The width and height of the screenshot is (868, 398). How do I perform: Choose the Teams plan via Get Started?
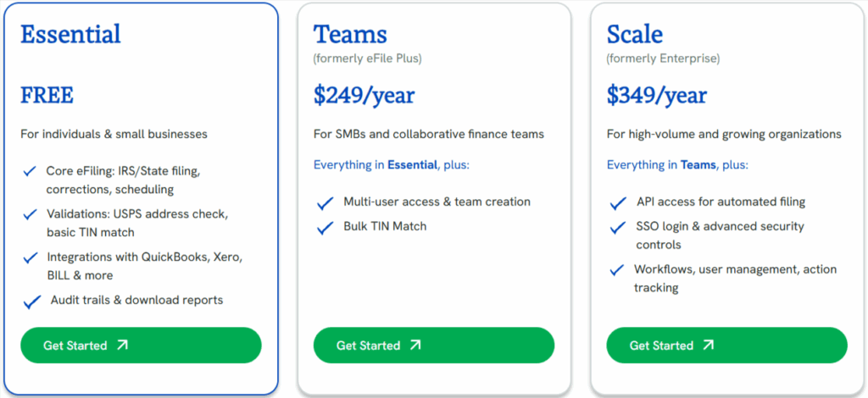coord(433,345)
